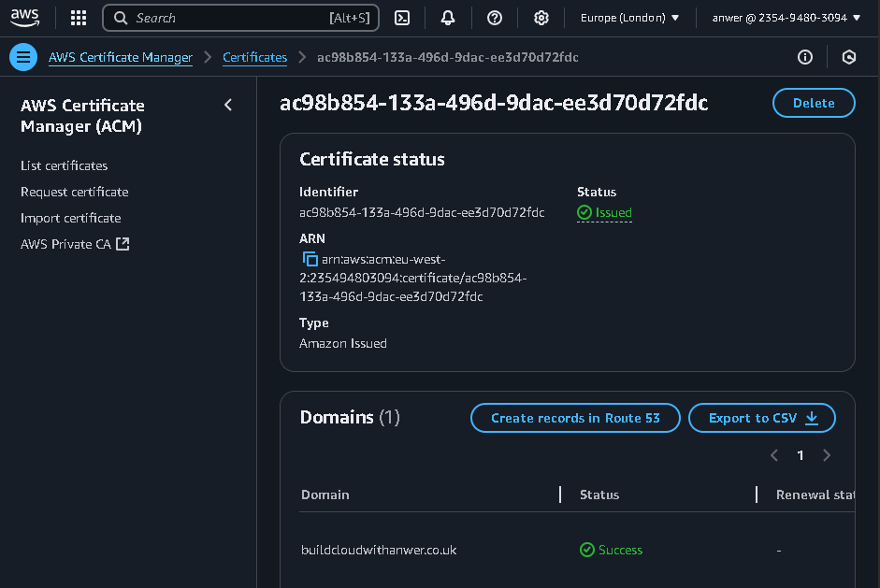Click the AWS Certificate Manager (ACM) sidebar title
The image size is (880, 588).
(82, 116)
